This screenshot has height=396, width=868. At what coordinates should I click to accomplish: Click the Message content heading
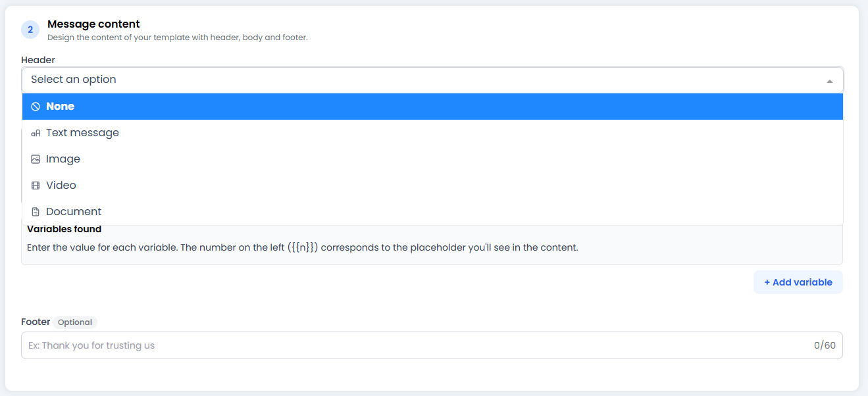pyautogui.click(x=93, y=24)
